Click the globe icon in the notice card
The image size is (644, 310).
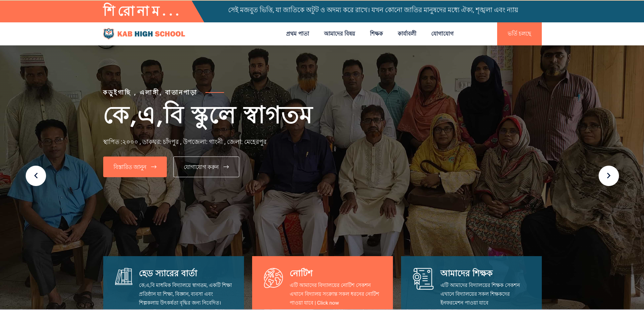[x=273, y=278]
